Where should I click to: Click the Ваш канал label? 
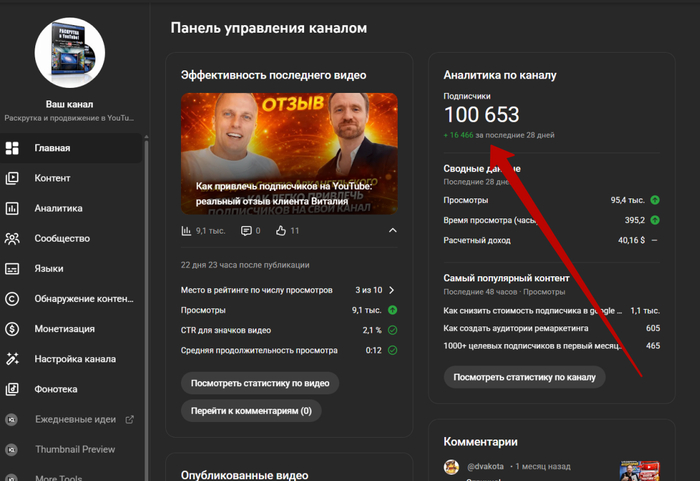point(70,104)
